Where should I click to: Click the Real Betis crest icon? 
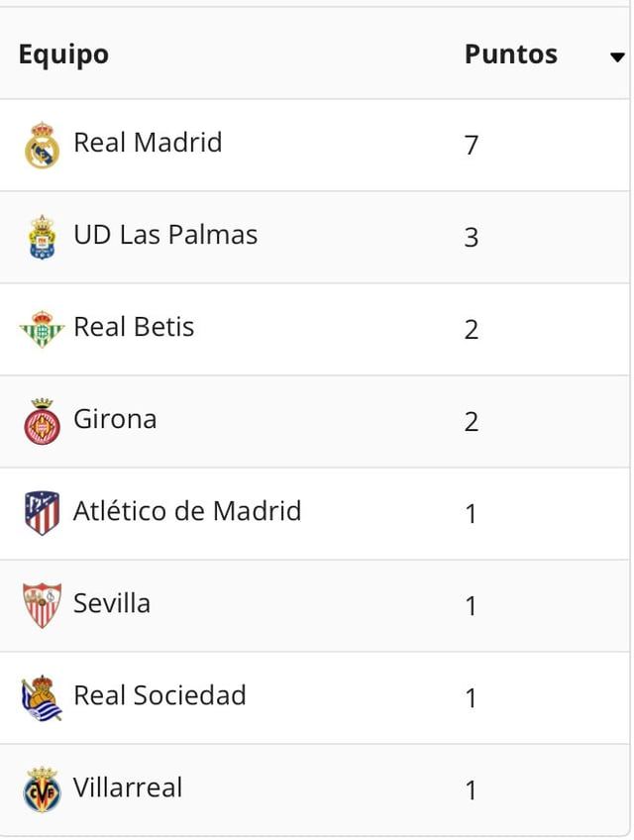pos(42,329)
